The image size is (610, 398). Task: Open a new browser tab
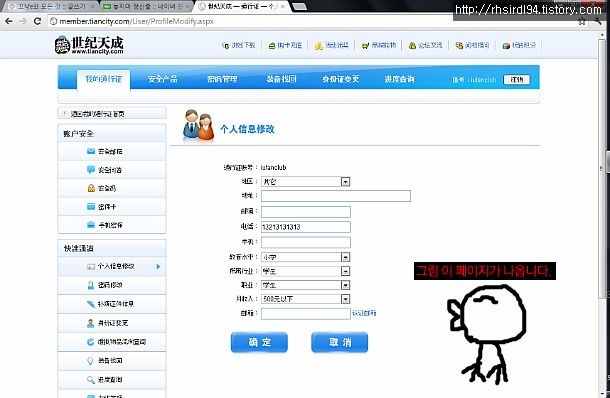pos(299,7)
